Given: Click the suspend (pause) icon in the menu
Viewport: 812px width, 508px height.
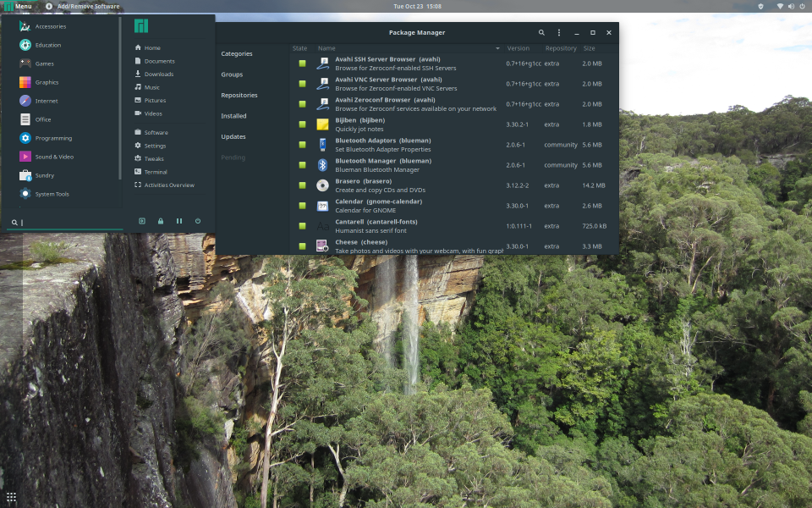Looking at the screenshot, I should click(x=179, y=221).
